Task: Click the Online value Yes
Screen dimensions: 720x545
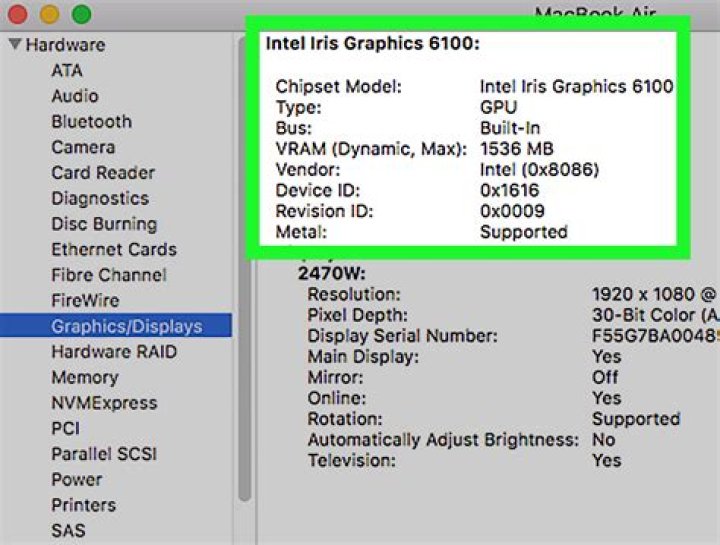Action: [607, 398]
